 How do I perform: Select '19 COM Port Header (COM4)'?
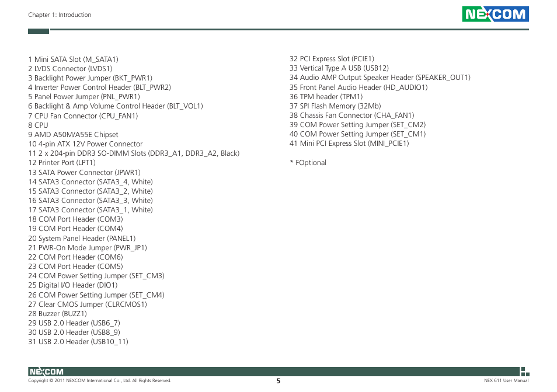pos(76,229)
